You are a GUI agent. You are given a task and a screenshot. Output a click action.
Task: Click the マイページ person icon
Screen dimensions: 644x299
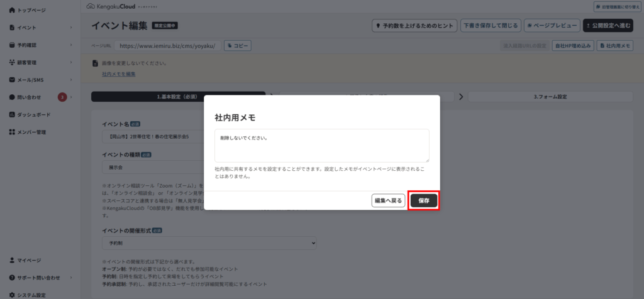click(12, 260)
